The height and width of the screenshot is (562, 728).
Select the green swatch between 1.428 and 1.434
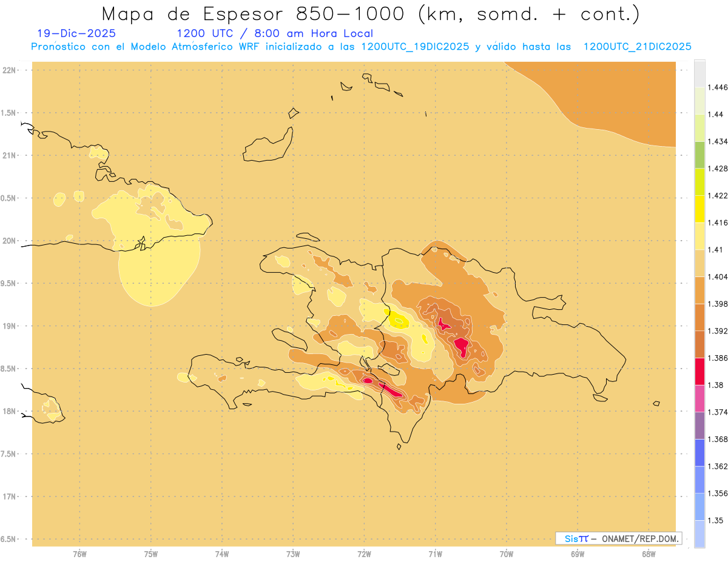pyautogui.click(x=699, y=155)
